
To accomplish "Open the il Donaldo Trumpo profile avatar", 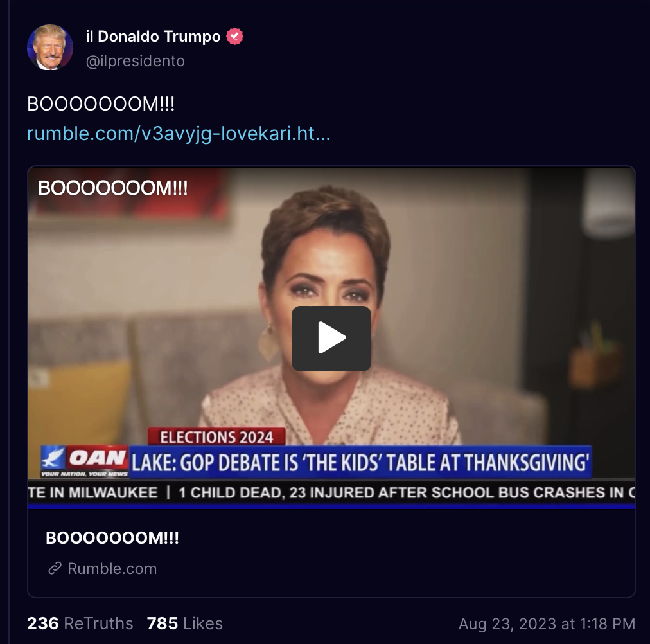I will [49, 48].
